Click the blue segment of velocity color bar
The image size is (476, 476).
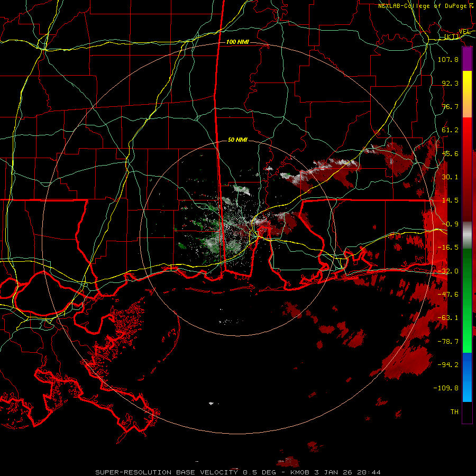click(467, 377)
